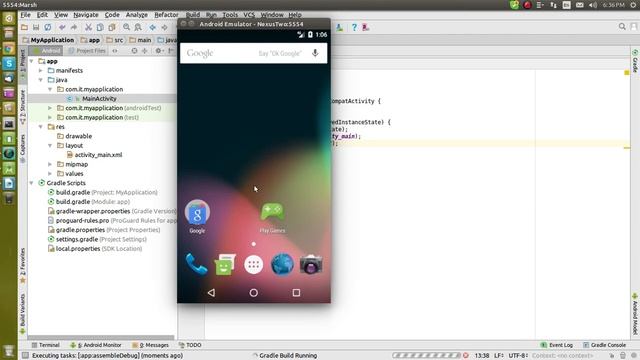Open the File menu
Viewport: 640px width, 360px height.
25,15
